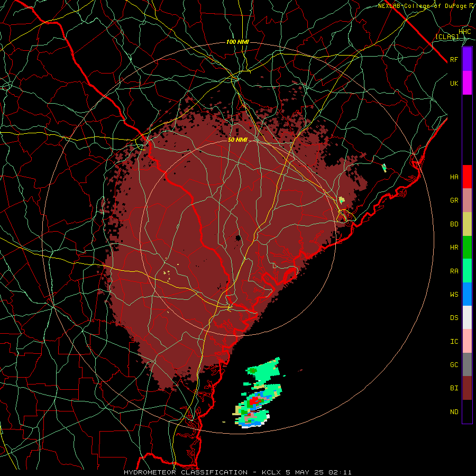Screen dimensions: 476x476
Task: Click the HA legend label
Action: (x=454, y=177)
